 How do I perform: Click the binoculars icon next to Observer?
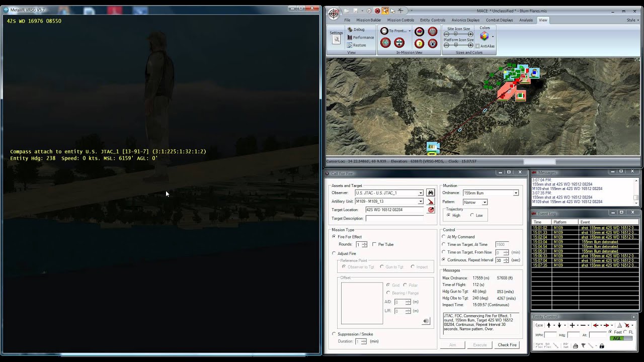431,193
